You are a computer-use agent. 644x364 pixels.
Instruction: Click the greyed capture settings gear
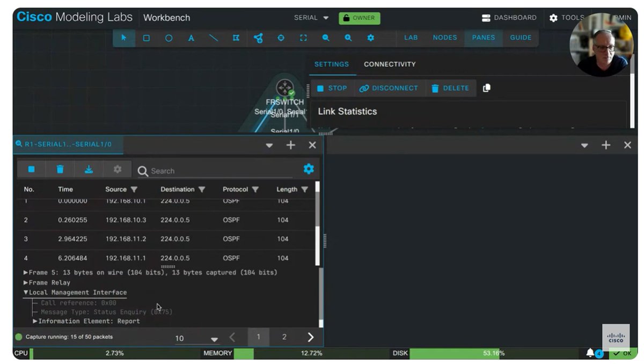point(118,169)
